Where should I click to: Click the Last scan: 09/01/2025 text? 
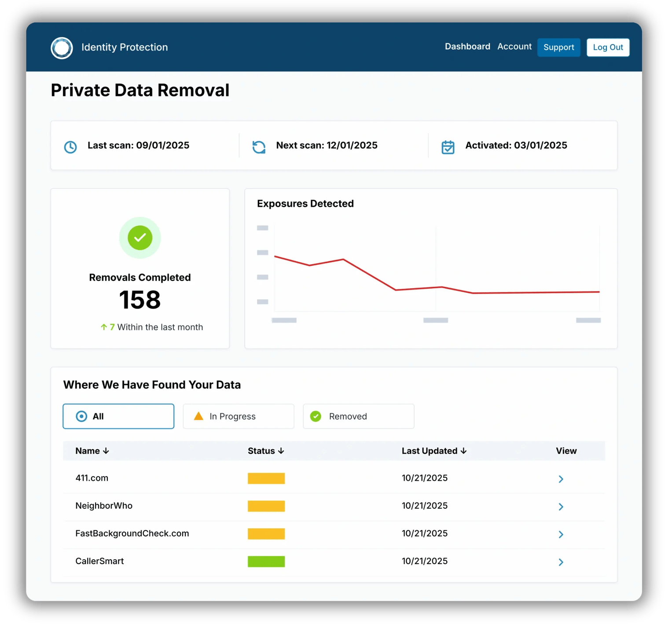pos(138,145)
